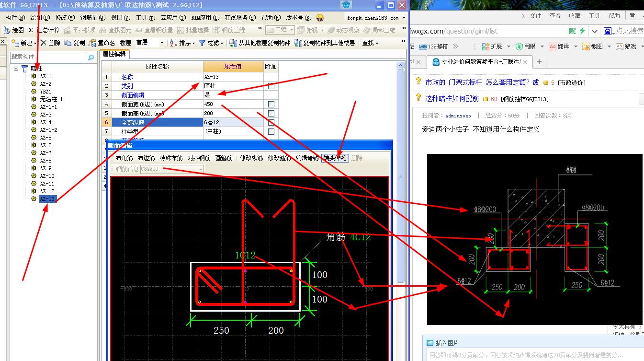Viewport: 644px width, 361px height.
Task: Click the 插入图片 insert picture icon
Action: [x=430, y=343]
